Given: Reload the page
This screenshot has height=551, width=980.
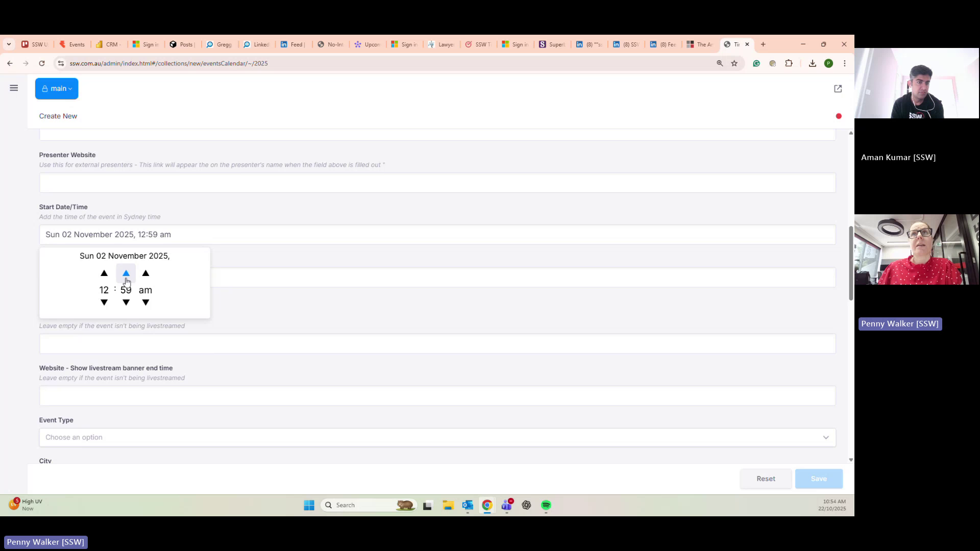Looking at the screenshot, I should coord(42,63).
